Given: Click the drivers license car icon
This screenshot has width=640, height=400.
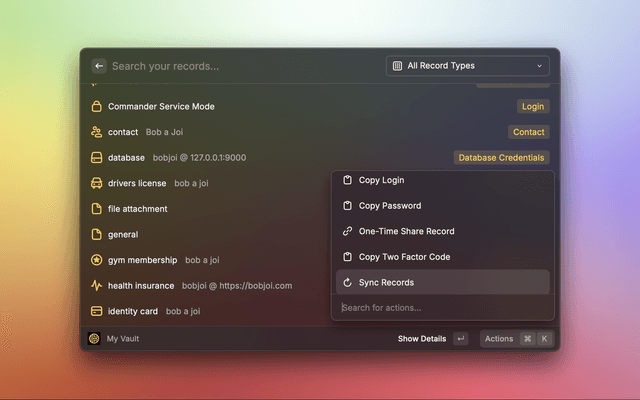Looking at the screenshot, I should (97, 183).
